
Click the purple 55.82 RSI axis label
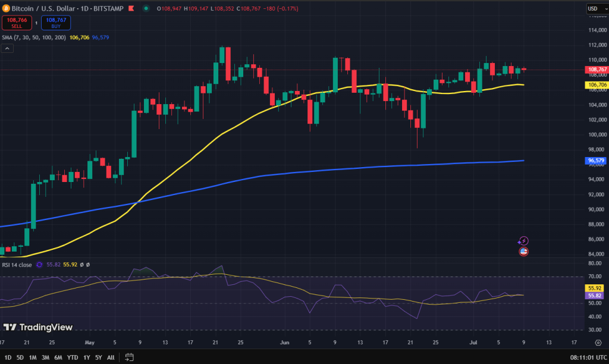594,296
